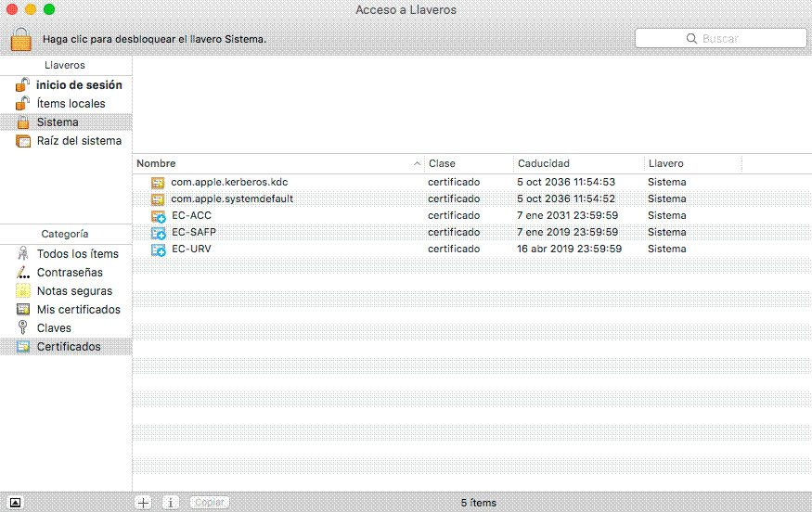Click the plus button to add item
This screenshot has width=812, height=512.
(144, 502)
